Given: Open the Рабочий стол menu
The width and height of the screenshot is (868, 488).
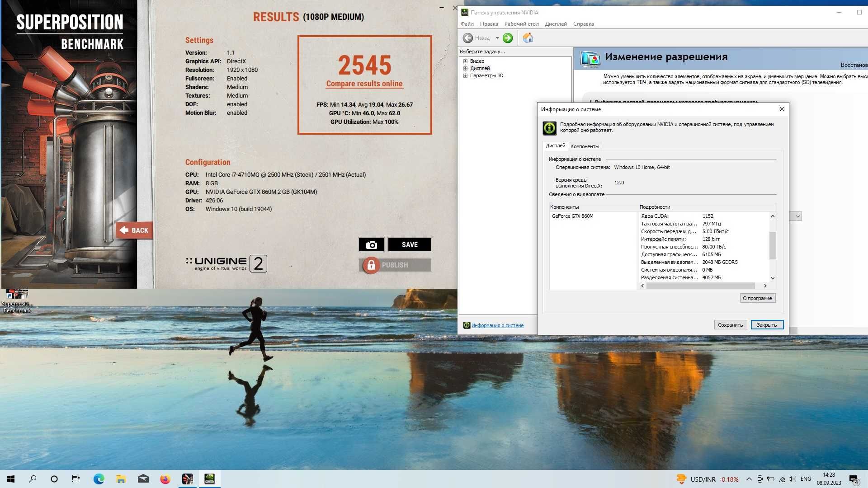Looking at the screenshot, I should tap(521, 24).
